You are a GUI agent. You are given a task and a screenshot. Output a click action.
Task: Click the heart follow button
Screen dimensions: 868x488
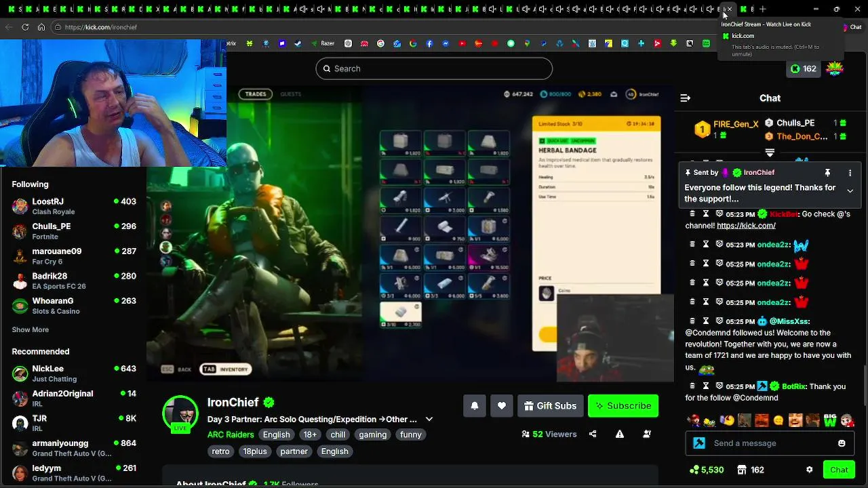[502, 406]
